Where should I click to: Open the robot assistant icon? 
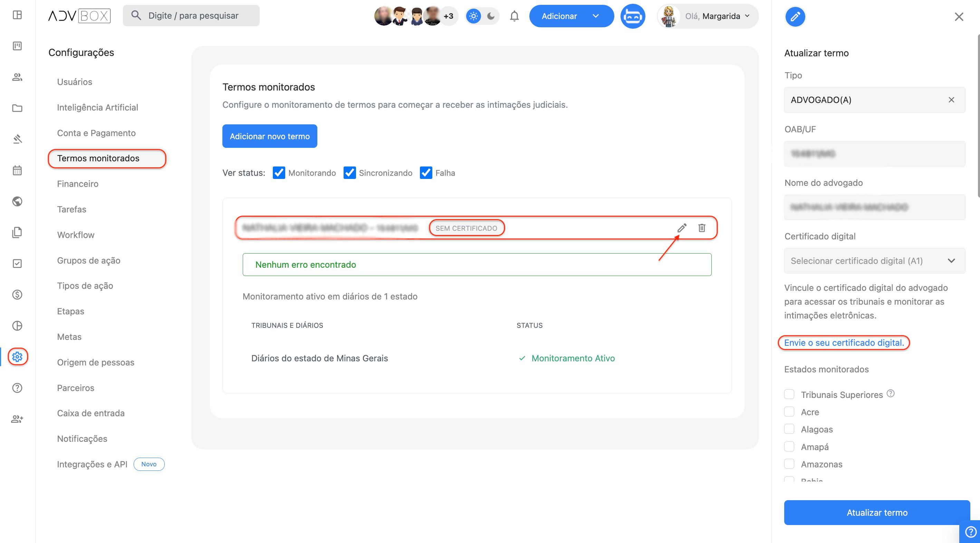(633, 16)
